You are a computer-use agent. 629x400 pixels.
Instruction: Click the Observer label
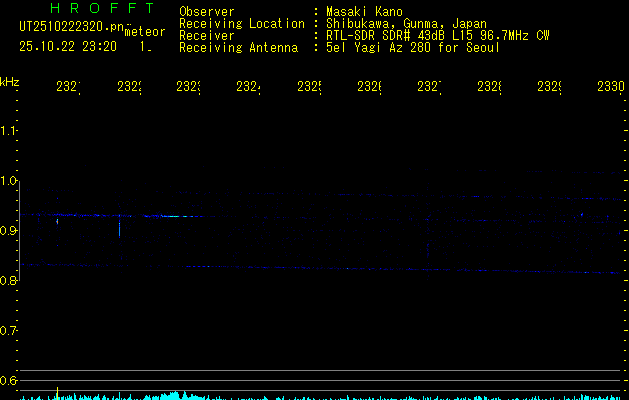[207, 11]
